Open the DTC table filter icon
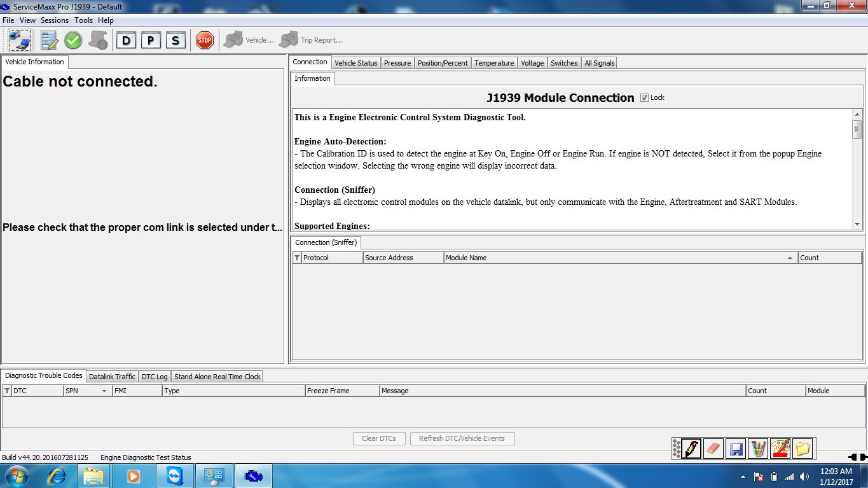Viewport: 868px width, 488px height. pos(7,391)
